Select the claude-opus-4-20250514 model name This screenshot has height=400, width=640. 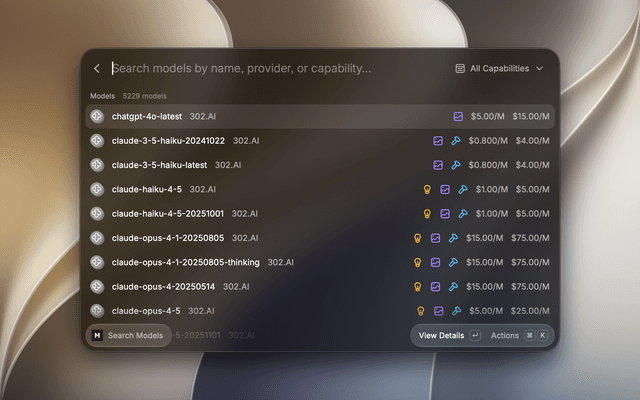163,287
